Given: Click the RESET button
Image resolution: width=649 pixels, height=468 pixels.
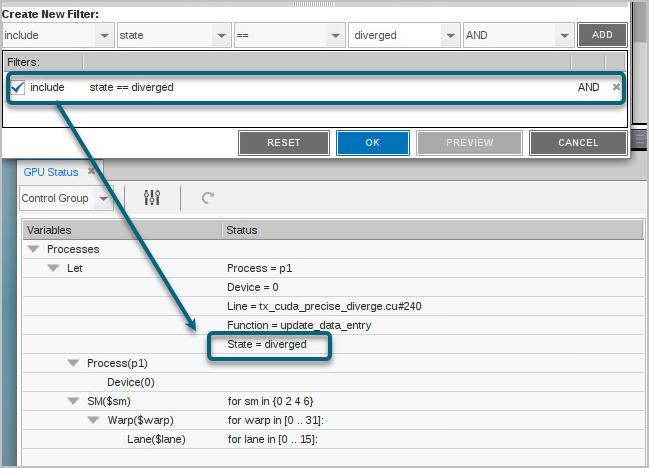Looking at the screenshot, I should [283, 143].
